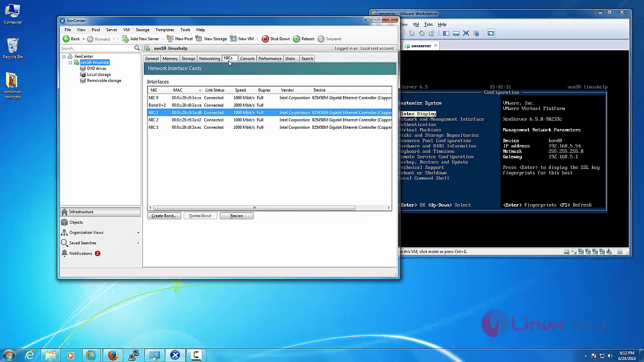The height and width of the screenshot is (362, 644).
Task: Click VMware full screen mode icon
Action: tap(466, 33)
